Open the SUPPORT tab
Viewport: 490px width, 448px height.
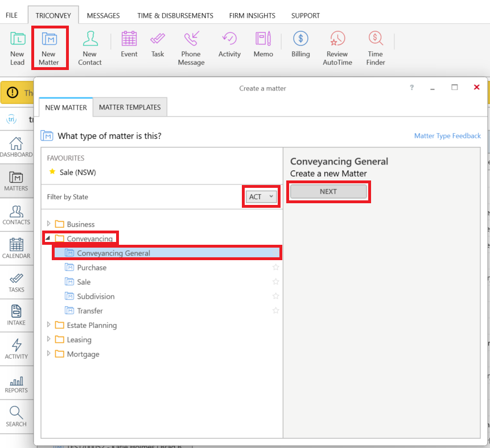306,15
